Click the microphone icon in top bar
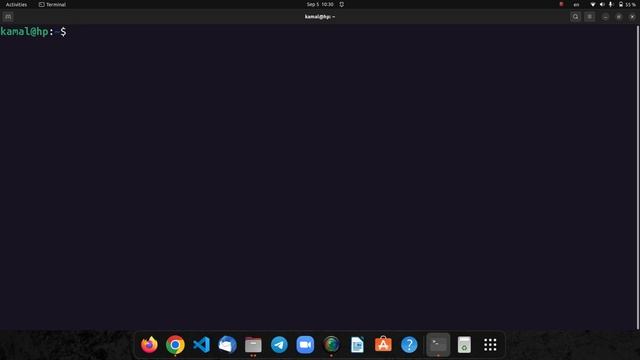The width and height of the screenshot is (640, 360). [611, 4]
